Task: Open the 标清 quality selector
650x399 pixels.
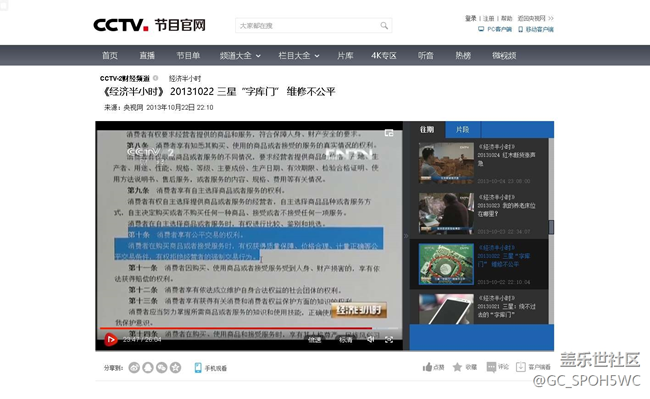Action: pyautogui.click(x=346, y=340)
